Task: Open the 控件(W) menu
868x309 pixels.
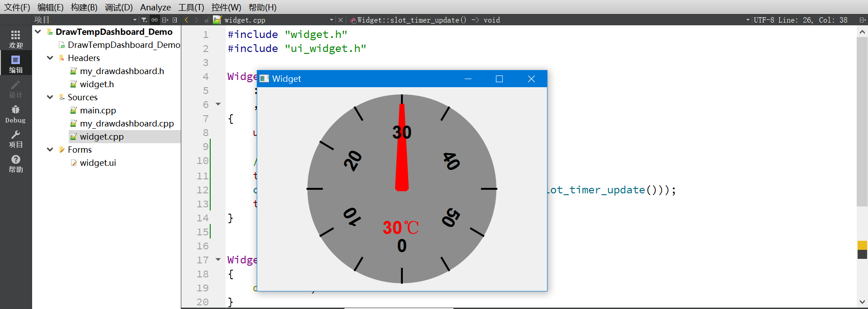Action: pos(226,7)
